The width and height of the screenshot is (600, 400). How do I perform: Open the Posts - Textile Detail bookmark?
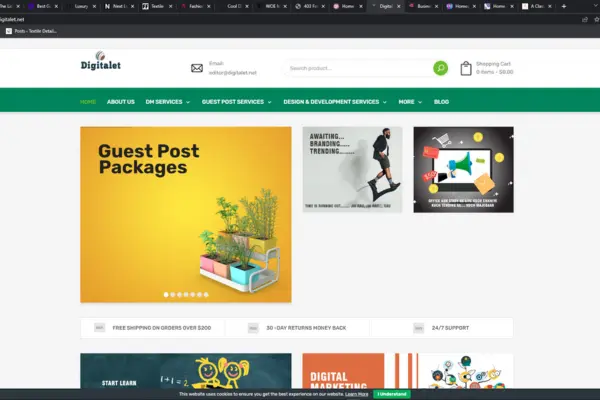pyautogui.click(x=31, y=31)
